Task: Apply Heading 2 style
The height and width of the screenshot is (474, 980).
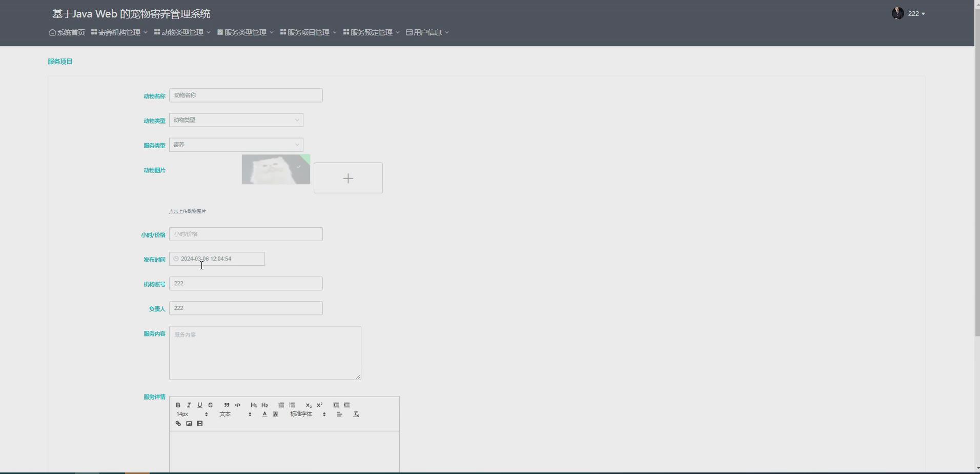Action: click(x=264, y=405)
